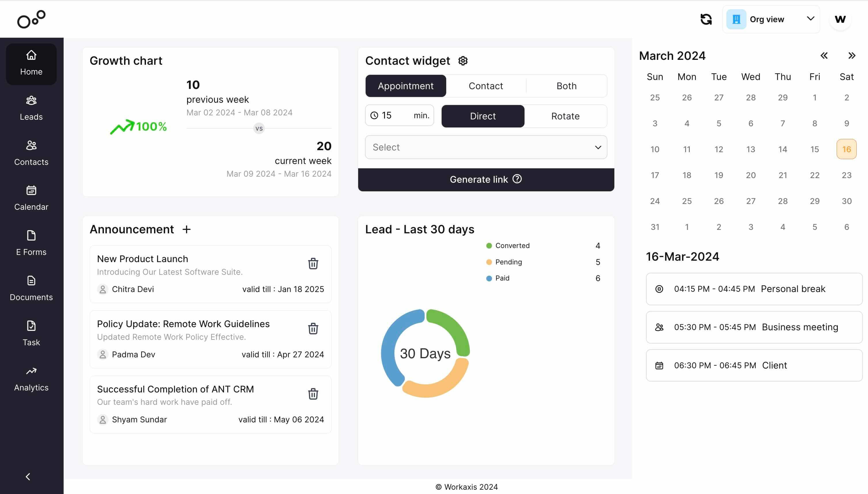Image resolution: width=868 pixels, height=494 pixels.
Task: Delete the New Product Launch announcement
Action: pos(313,264)
